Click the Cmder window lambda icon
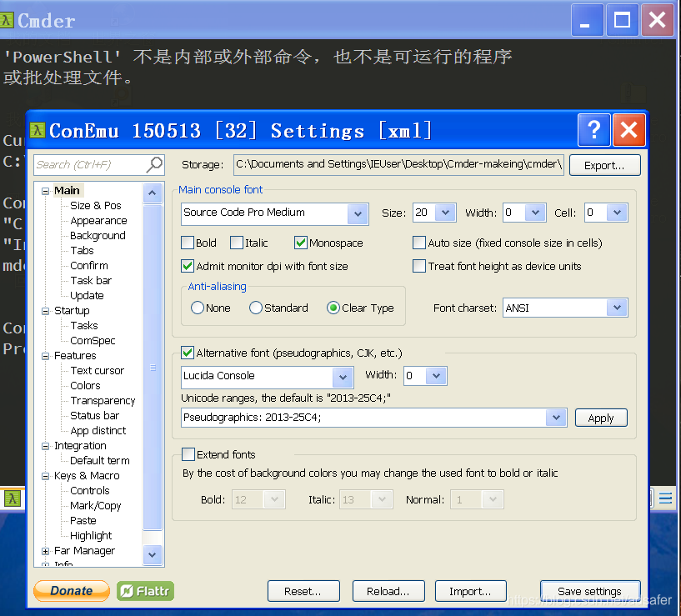Viewport: 681px width, 616px height. (6, 20)
